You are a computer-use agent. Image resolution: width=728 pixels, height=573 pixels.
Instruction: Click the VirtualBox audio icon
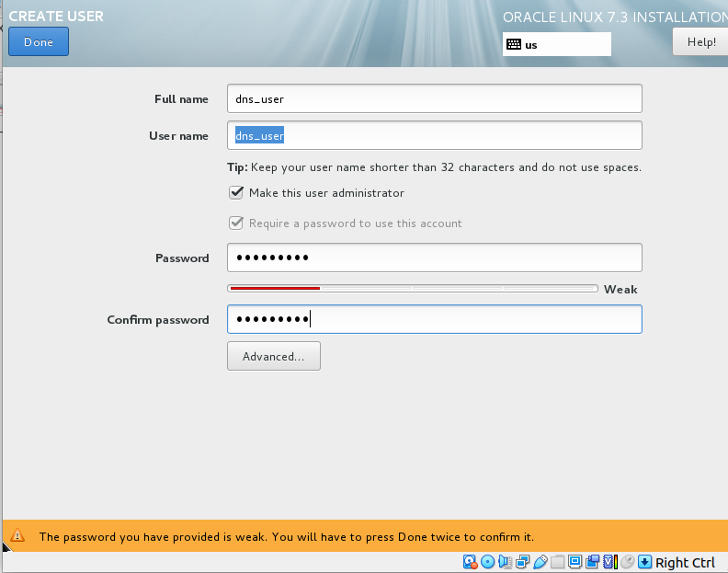(505, 562)
